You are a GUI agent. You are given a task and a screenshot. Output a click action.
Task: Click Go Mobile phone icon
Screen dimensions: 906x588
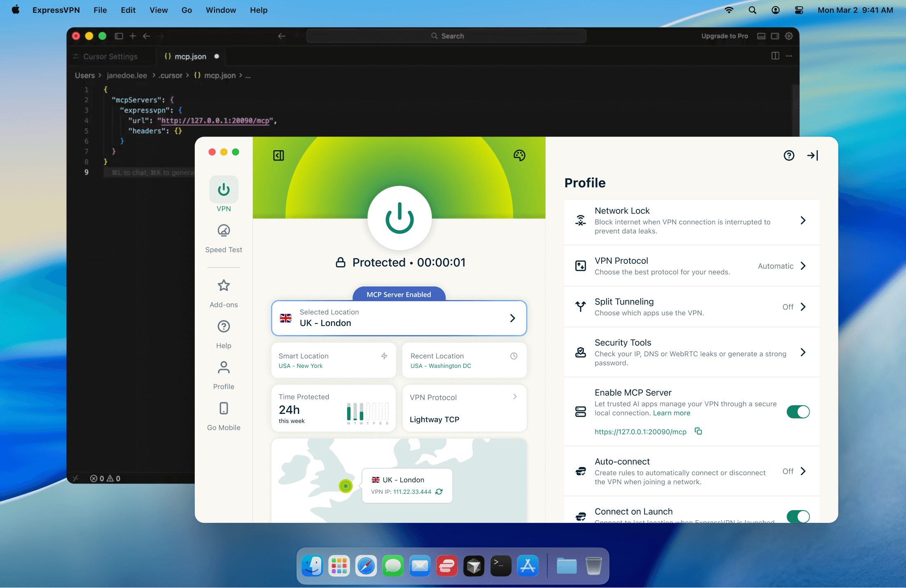224,409
